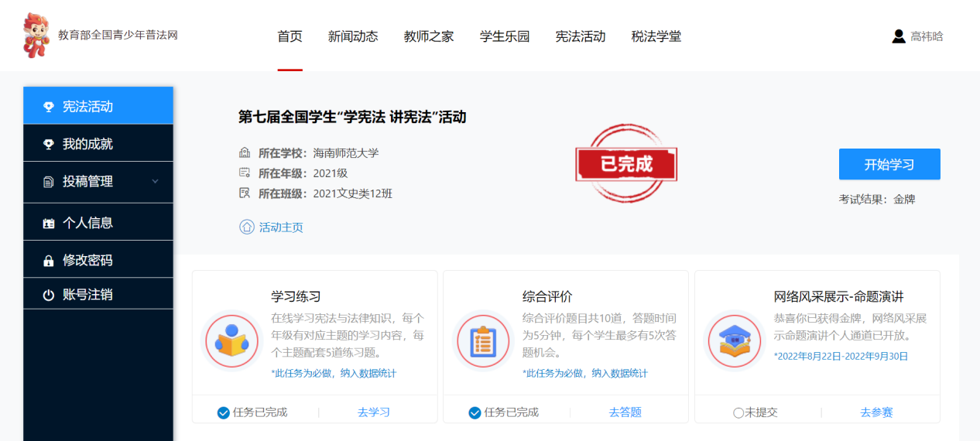Click the 任务已完成 checkmark under 综合评价
Viewport: 980px width, 441px height.
[x=475, y=412]
